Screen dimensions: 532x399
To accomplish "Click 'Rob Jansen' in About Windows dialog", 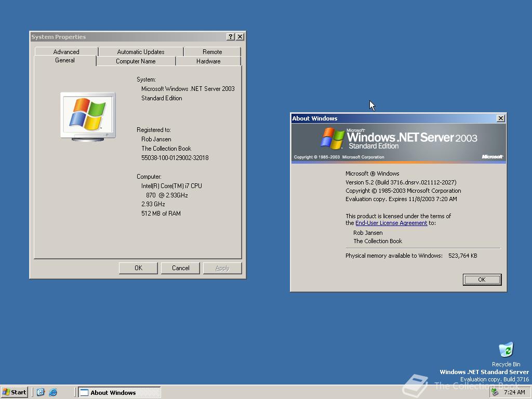I will point(368,233).
